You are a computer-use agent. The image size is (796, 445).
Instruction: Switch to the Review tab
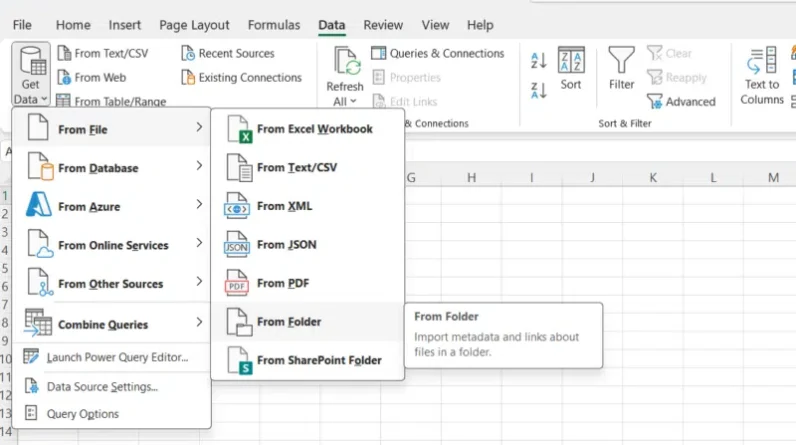pos(383,25)
